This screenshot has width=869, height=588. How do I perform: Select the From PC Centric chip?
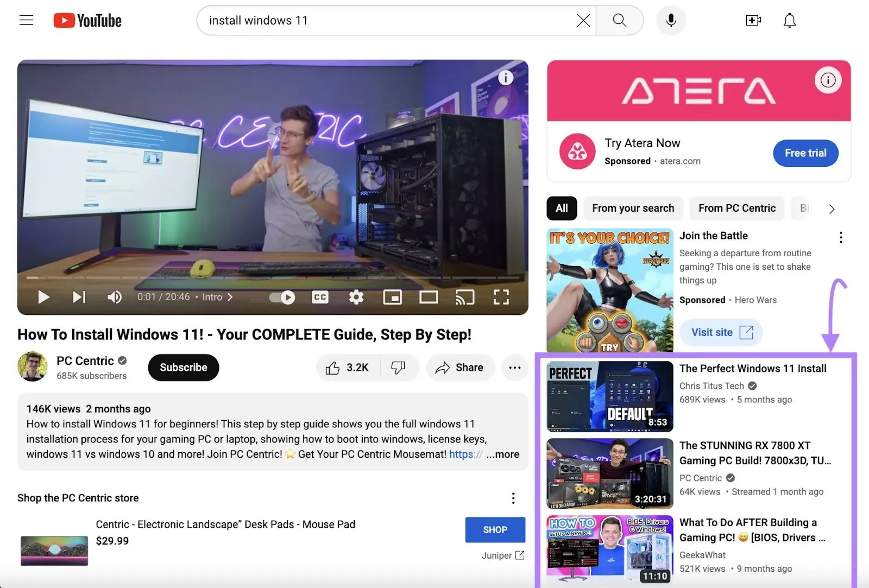[737, 208]
